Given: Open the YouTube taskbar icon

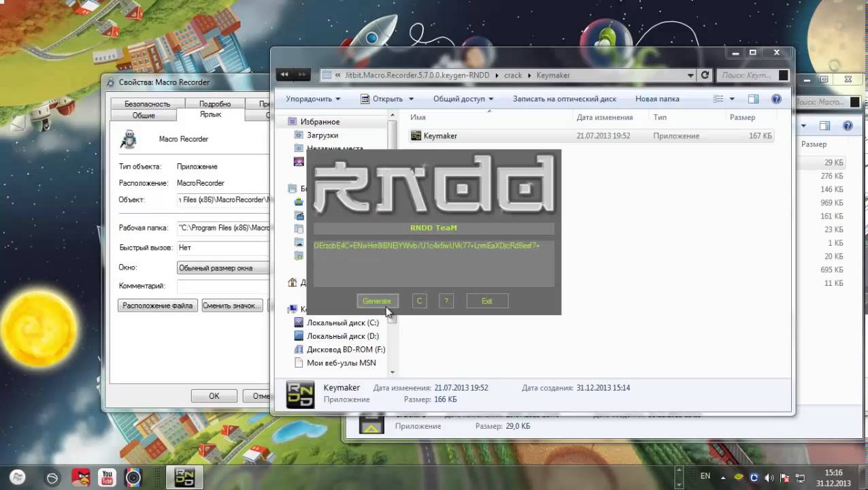Looking at the screenshot, I should (107, 478).
